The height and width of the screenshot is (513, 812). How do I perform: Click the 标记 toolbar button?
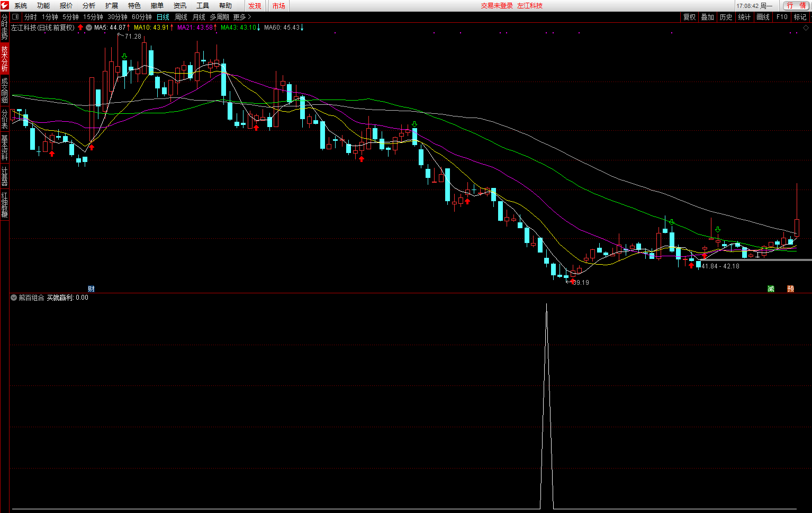(x=800, y=17)
